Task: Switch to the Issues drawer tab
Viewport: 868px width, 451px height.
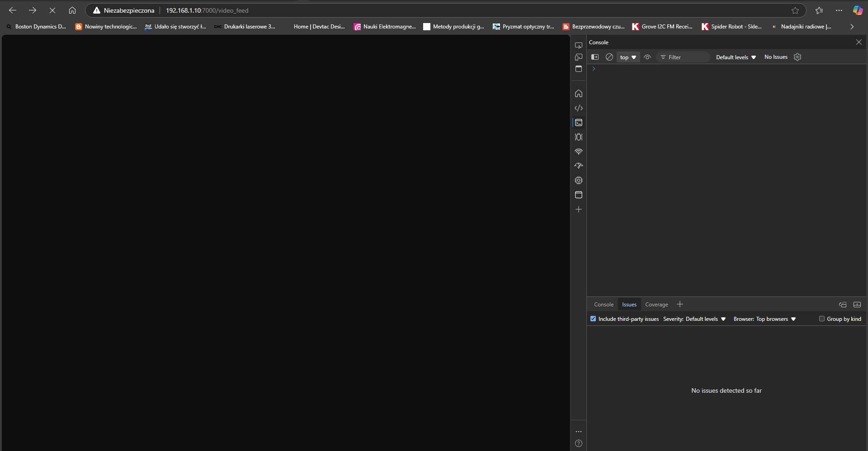Action: pos(629,305)
